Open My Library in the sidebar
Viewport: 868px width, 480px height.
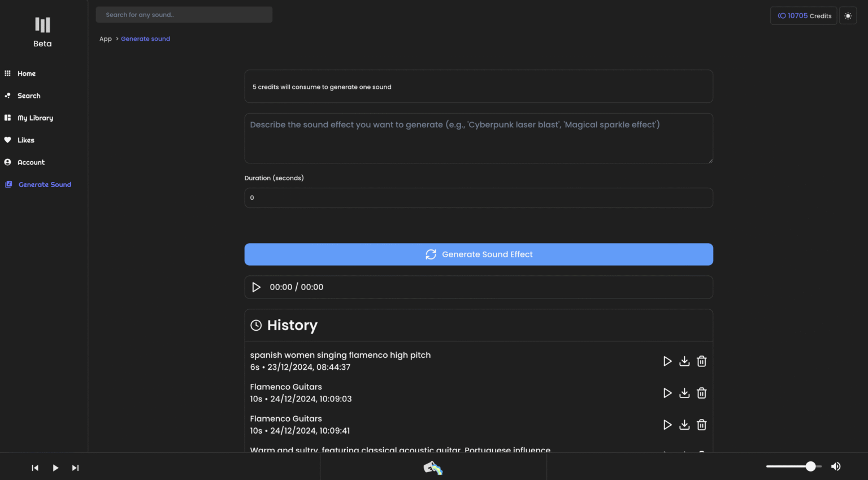[35, 118]
